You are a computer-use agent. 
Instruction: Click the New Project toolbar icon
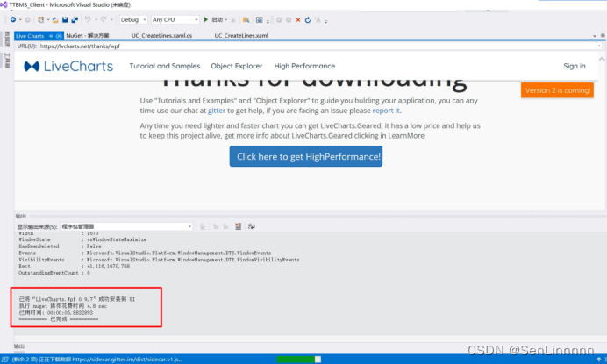(40, 20)
